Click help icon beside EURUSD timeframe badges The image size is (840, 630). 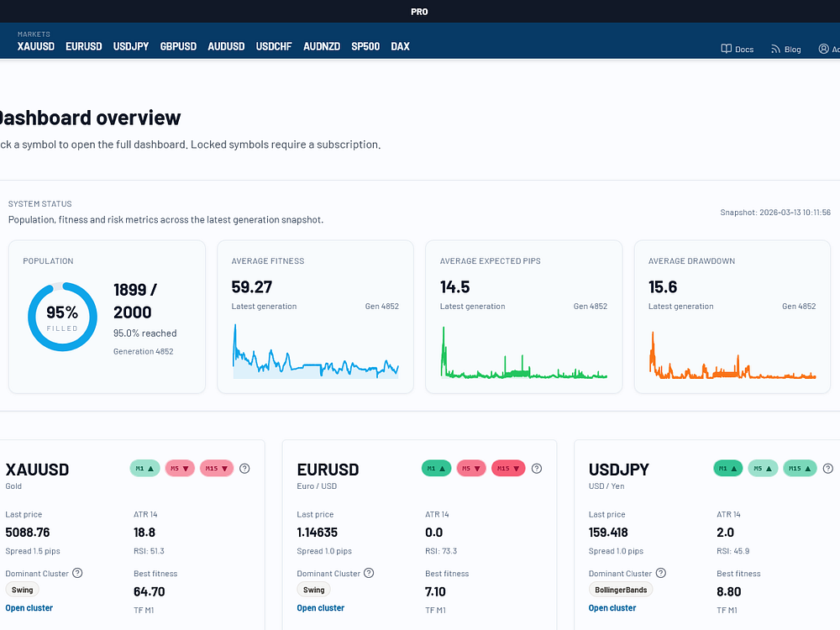pos(537,469)
